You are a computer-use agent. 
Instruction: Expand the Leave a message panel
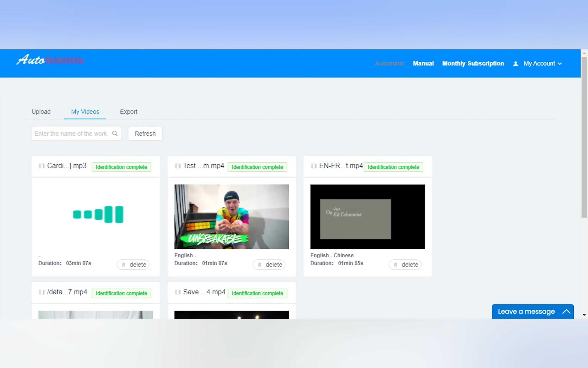pos(533,311)
